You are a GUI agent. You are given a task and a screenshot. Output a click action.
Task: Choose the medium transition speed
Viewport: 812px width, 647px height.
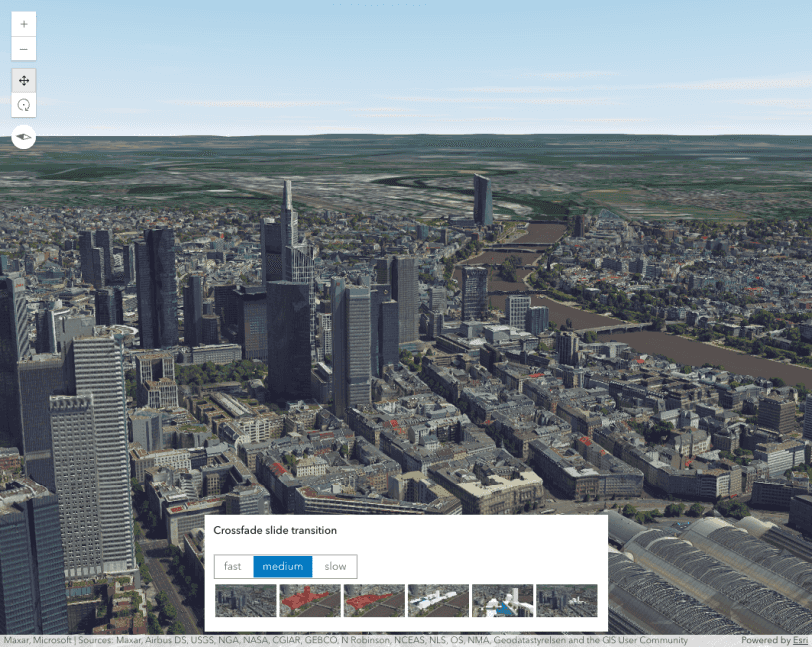283,567
